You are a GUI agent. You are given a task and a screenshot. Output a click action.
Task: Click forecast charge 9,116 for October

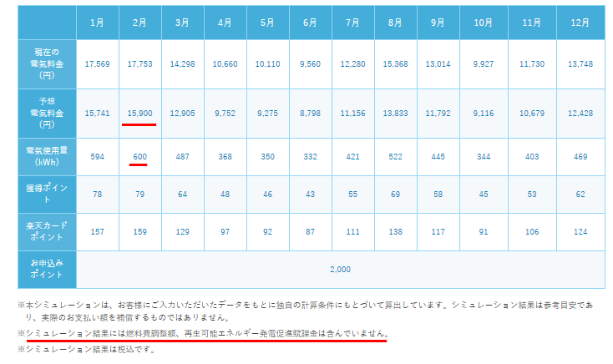pyautogui.click(x=484, y=114)
